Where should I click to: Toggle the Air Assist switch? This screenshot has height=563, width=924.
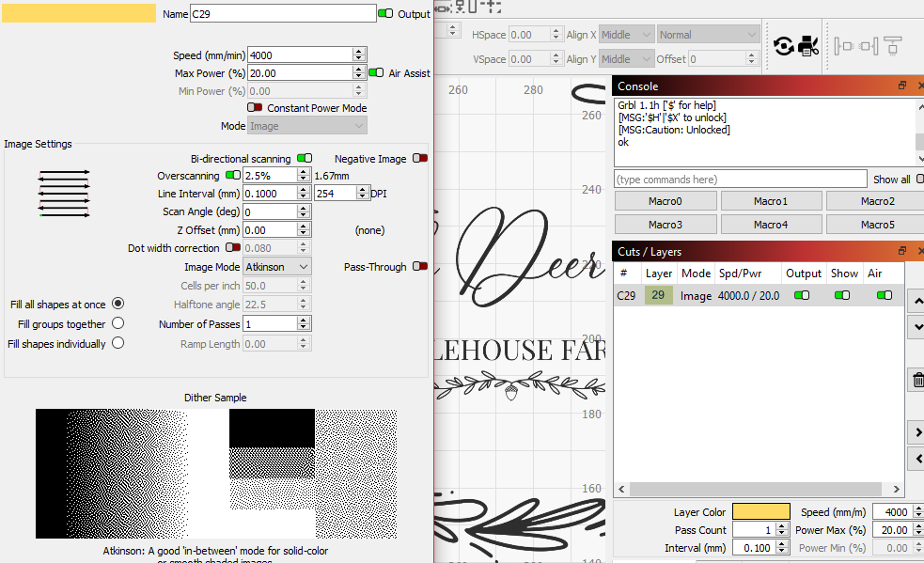pyautogui.click(x=376, y=73)
